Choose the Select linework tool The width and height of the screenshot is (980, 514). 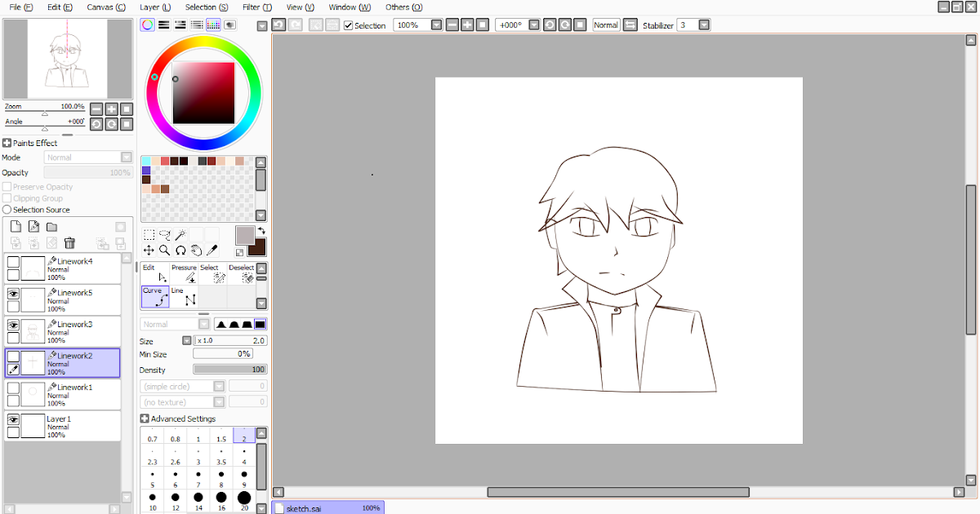(212, 273)
